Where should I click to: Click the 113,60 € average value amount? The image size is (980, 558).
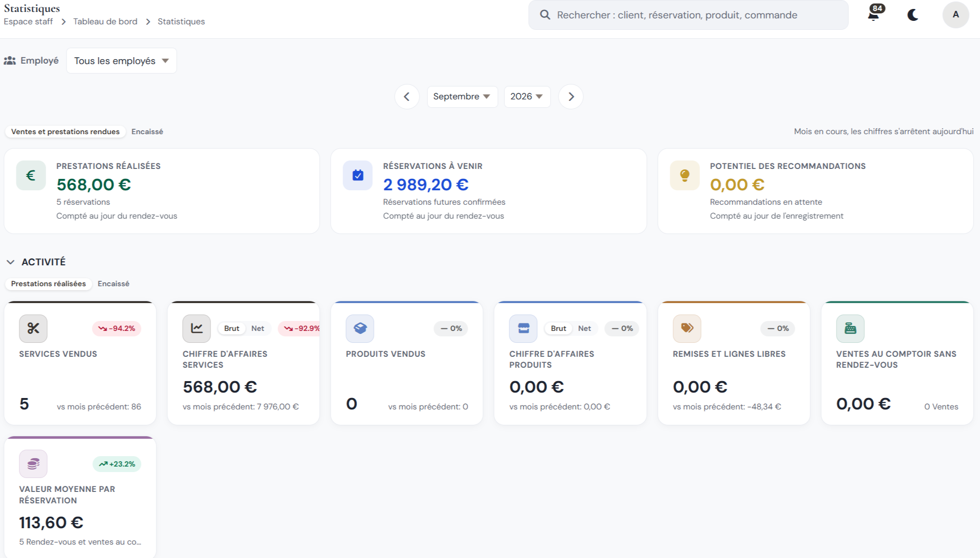click(x=51, y=523)
